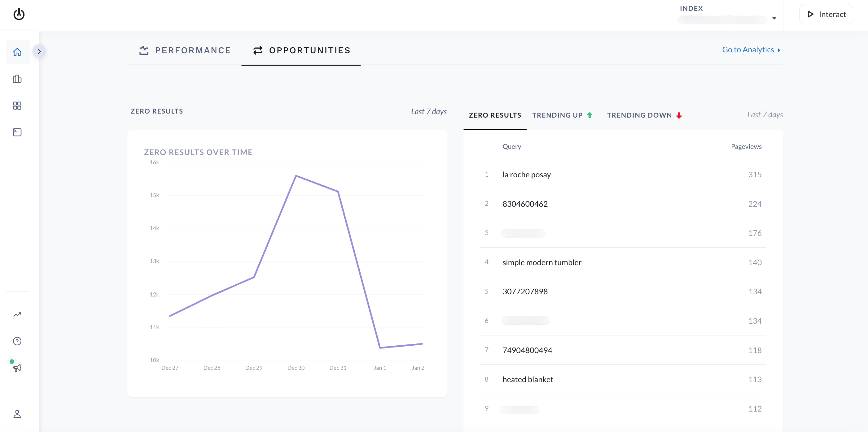Switch to Trending Up tab
Screen dimensions: 868x432
(x=562, y=115)
